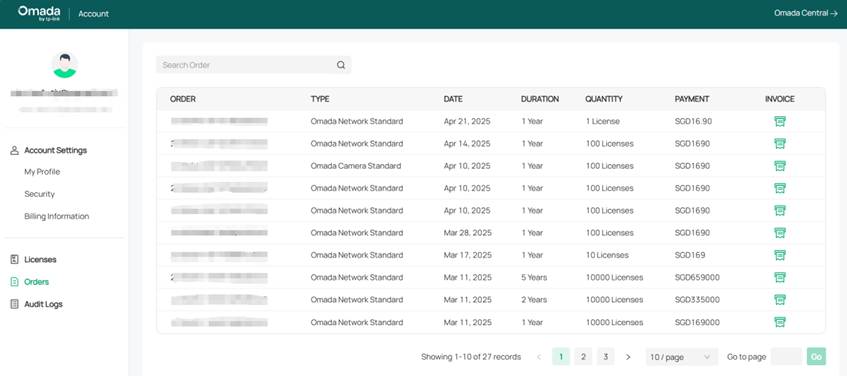Open invoice for Apr 21, 2025 order
Viewport: 847px width, 376px height.
(x=779, y=121)
